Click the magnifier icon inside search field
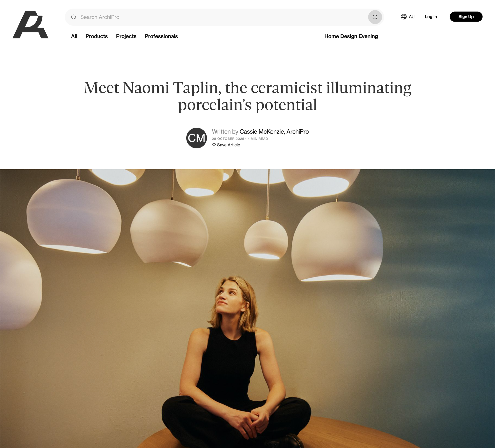Image resolution: width=495 pixels, height=448 pixels. click(74, 17)
